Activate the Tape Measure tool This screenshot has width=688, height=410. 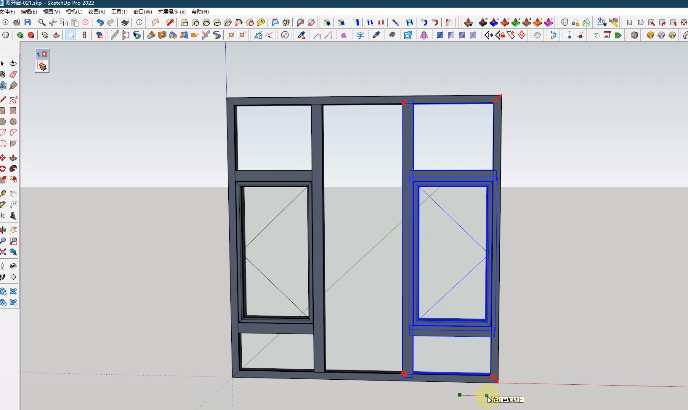coord(4,192)
